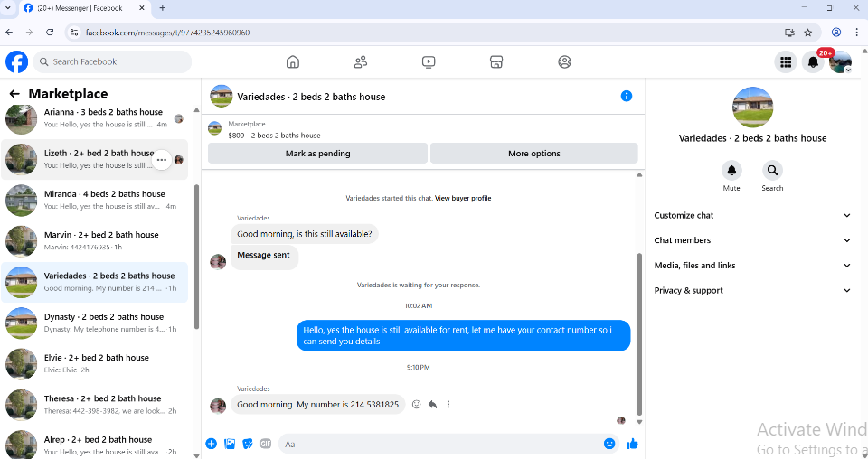The height and width of the screenshot is (459, 868).
Task: Expand Customize chat section
Action: click(752, 215)
